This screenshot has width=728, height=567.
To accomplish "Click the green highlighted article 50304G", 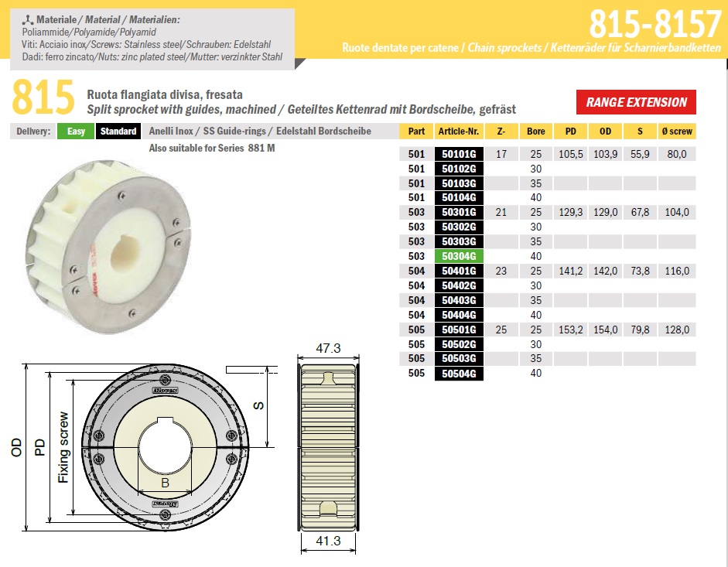I will coord(460,256).
